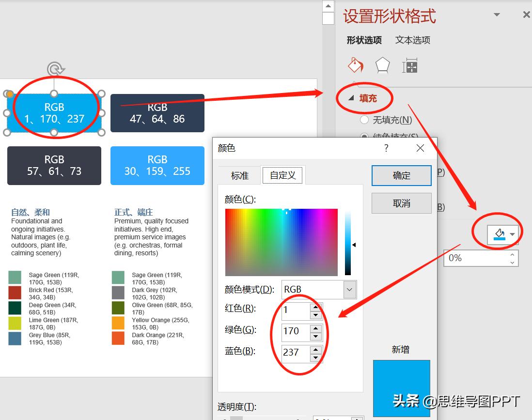Select the Effects pentagon icon
This screenshot has height=420, width=532.
382,64
